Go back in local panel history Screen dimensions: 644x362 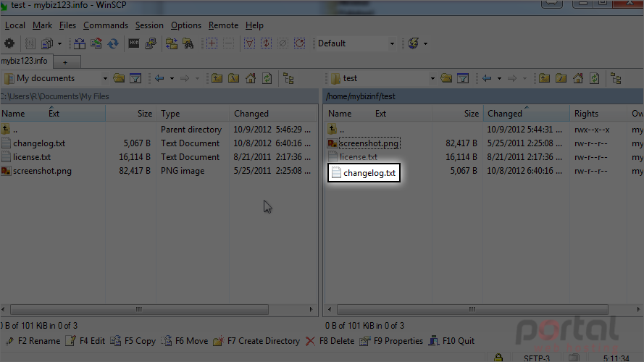click(x=159, y=78)
